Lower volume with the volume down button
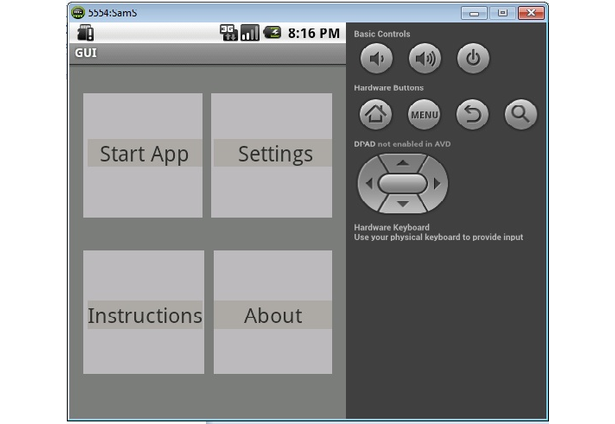 click(x=376, y=59)
